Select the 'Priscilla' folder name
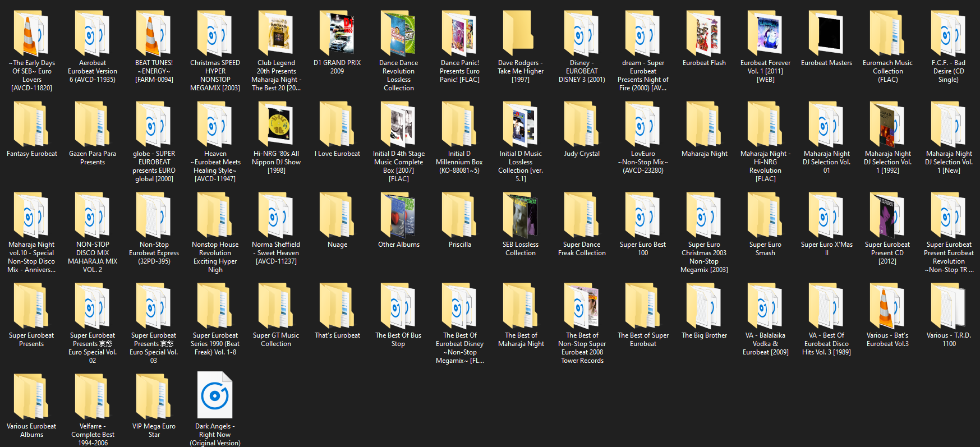Screen dimensions: 980x447 click(x=459, y=245)
